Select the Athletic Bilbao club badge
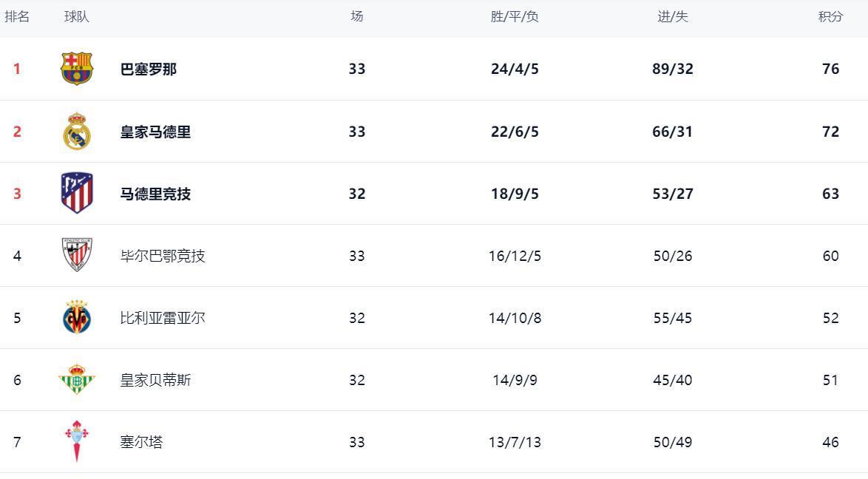868x479 pixels. [x=77, y=255]
